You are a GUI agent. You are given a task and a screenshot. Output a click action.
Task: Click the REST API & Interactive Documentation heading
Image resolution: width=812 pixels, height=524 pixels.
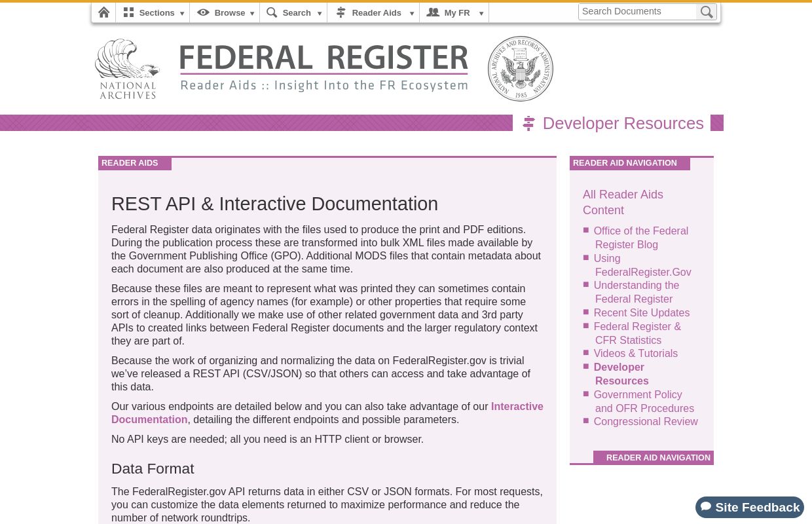[x=274, y=204]
